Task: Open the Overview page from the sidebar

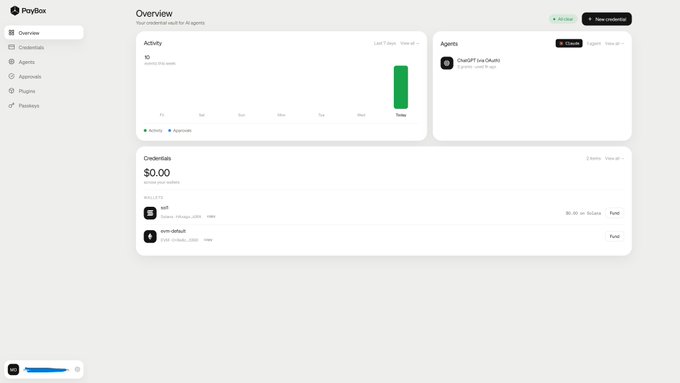Action: (x=44, y=33)
